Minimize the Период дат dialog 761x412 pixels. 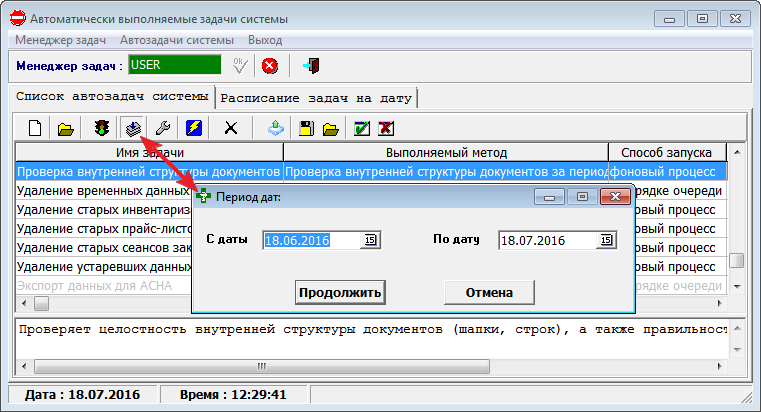click(549, 197)
